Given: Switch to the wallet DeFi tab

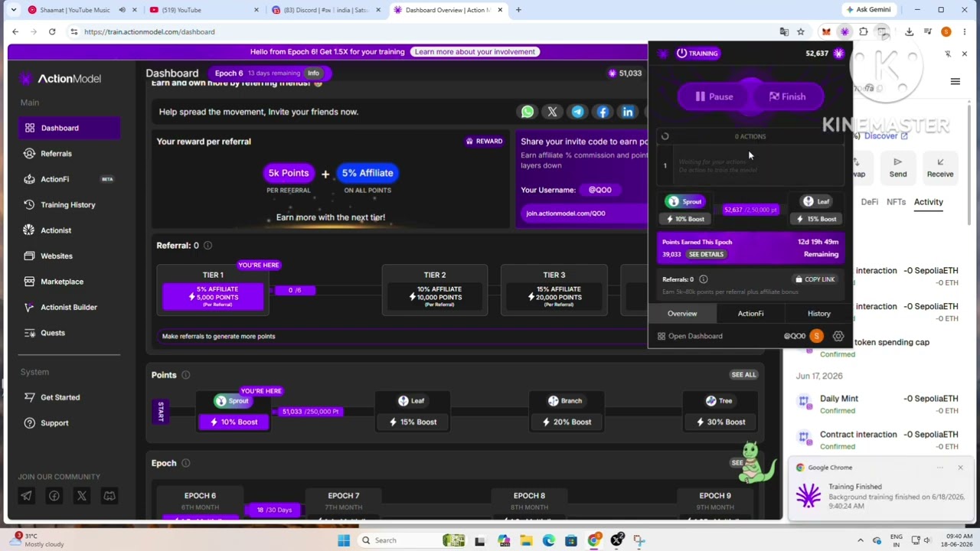Looking at the screenshot, I should (870, 202).
